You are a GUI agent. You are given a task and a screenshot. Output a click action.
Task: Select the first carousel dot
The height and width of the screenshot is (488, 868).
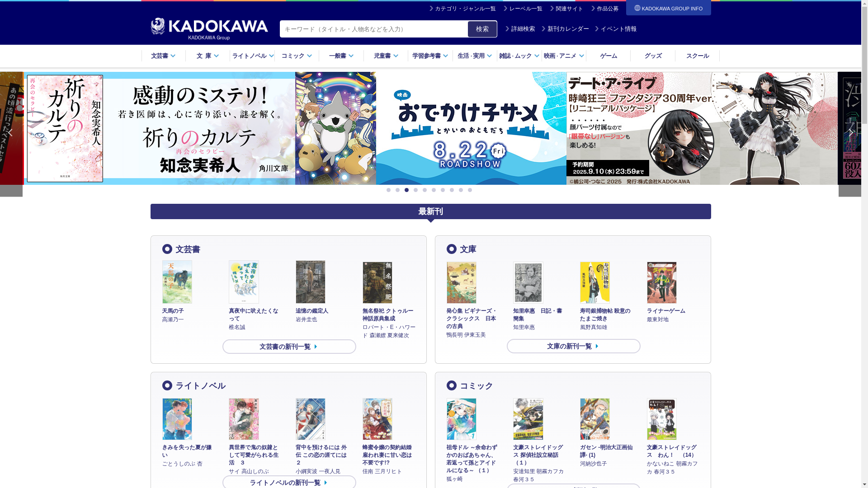pos(388,190)
